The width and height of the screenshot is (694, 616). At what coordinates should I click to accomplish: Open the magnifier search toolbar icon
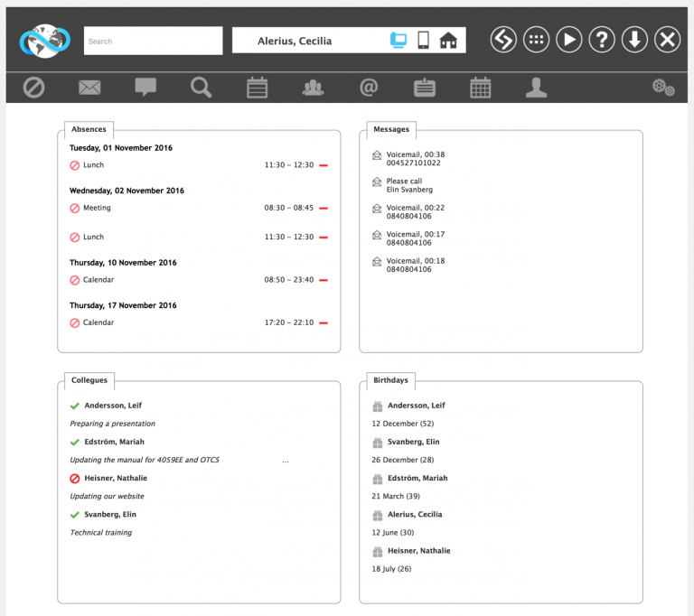click(201, 88)
